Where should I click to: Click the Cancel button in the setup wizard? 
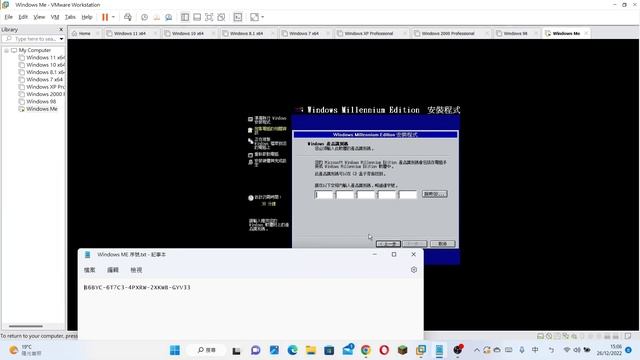pos(442,244)
